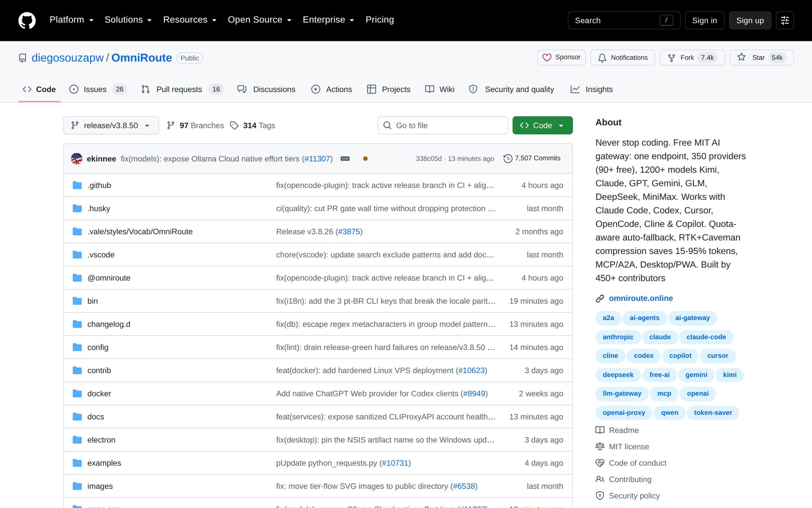Screen dimensions: 812x508
Task: Open the Actions tab
Action: [331, 89]
